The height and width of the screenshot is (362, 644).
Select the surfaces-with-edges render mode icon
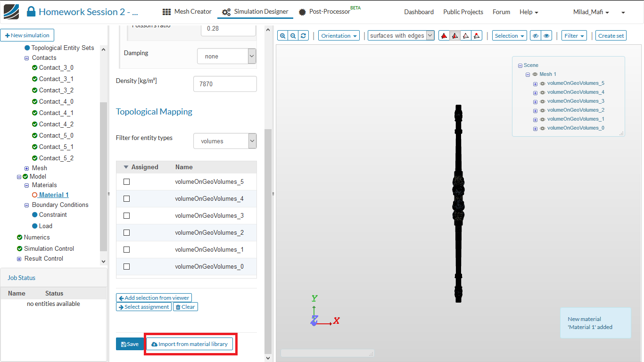click(x=455, y=36)
